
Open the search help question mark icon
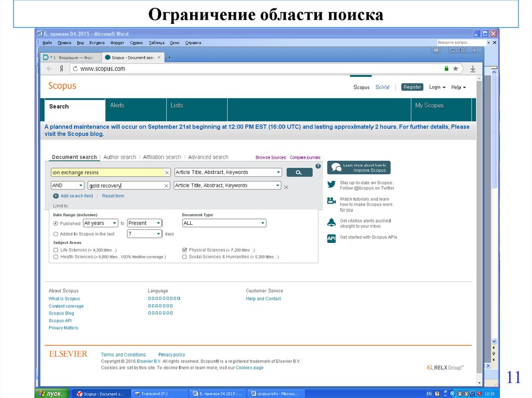318,166
